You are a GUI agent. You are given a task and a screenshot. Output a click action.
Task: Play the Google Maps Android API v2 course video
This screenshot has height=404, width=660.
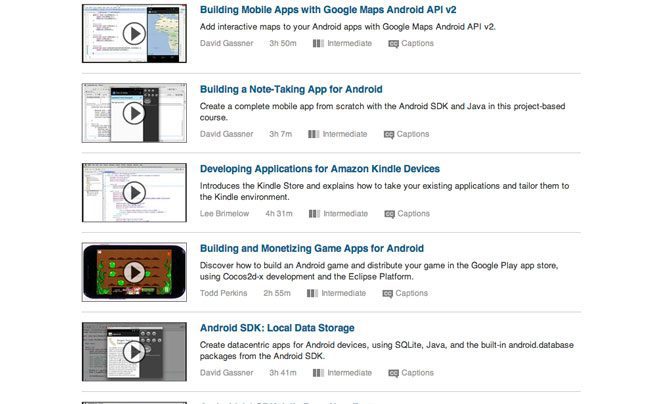click(134, 34)
